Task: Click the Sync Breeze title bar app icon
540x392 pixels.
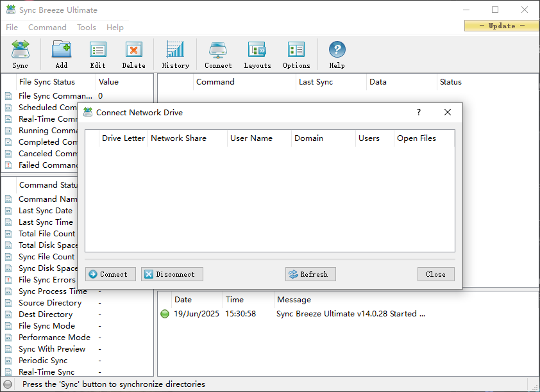Action: [x=11, y=10]
